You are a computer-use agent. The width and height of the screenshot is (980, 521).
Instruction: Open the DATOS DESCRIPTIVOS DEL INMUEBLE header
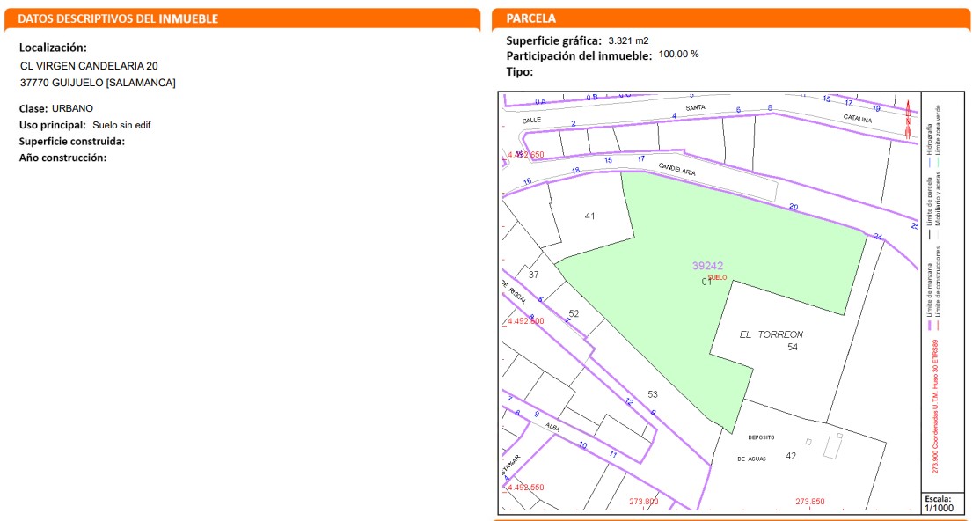point(118,18)
